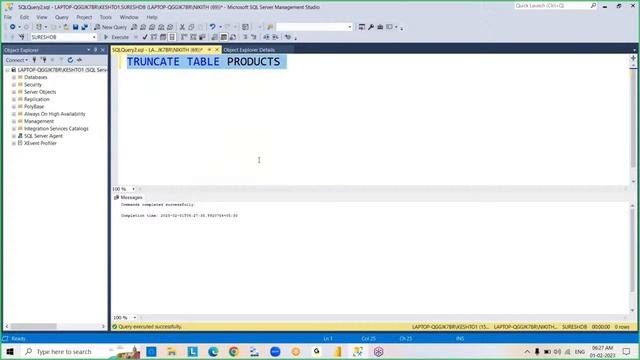Image resolution: width=640 pixels, height=360 pixels.
Task: Open the Connect dropdown in Object Explorer
Action: click(17, 60)
